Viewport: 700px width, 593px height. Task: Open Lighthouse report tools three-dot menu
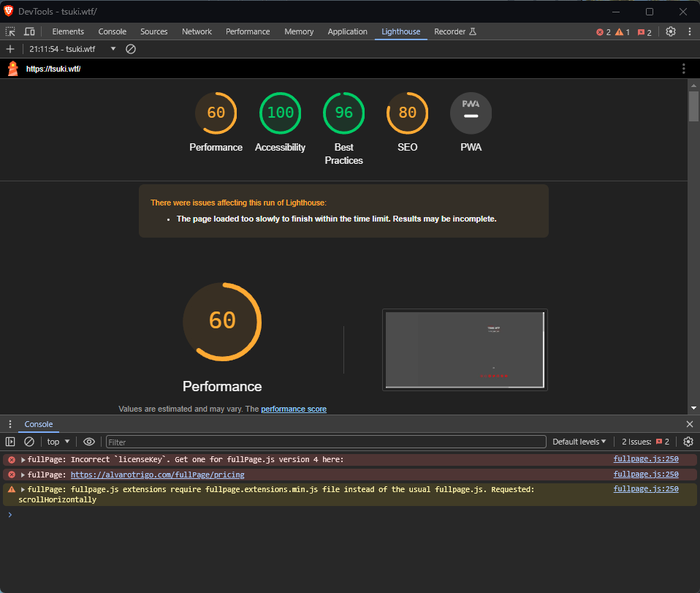pyautogui.click(x=683, y=69)
